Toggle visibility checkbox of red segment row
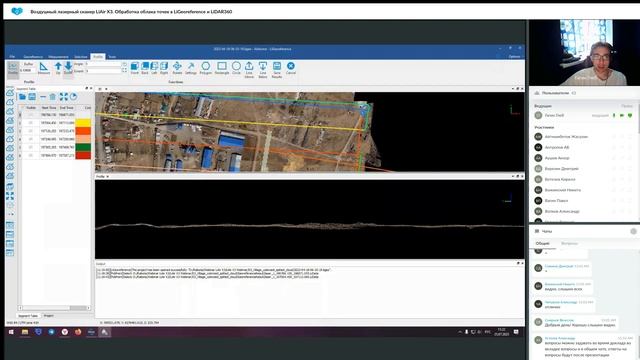The image size is (640, 360). coord(31,156)
